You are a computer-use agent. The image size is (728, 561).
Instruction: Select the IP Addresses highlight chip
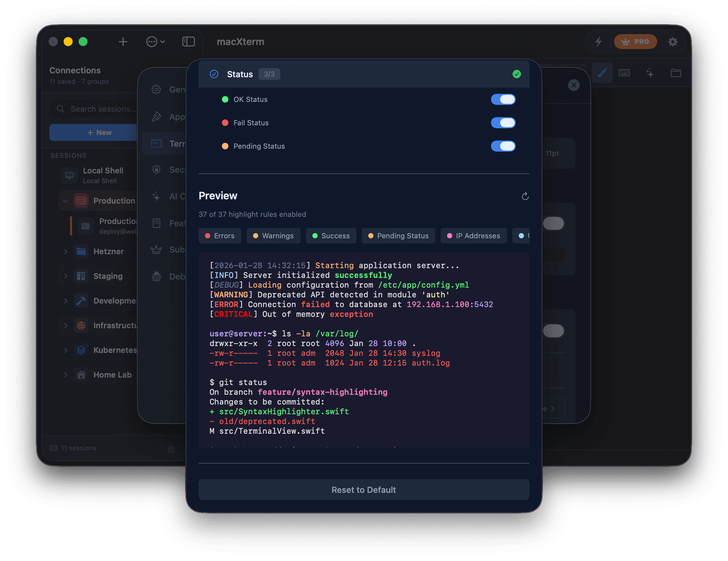[474, 236]
